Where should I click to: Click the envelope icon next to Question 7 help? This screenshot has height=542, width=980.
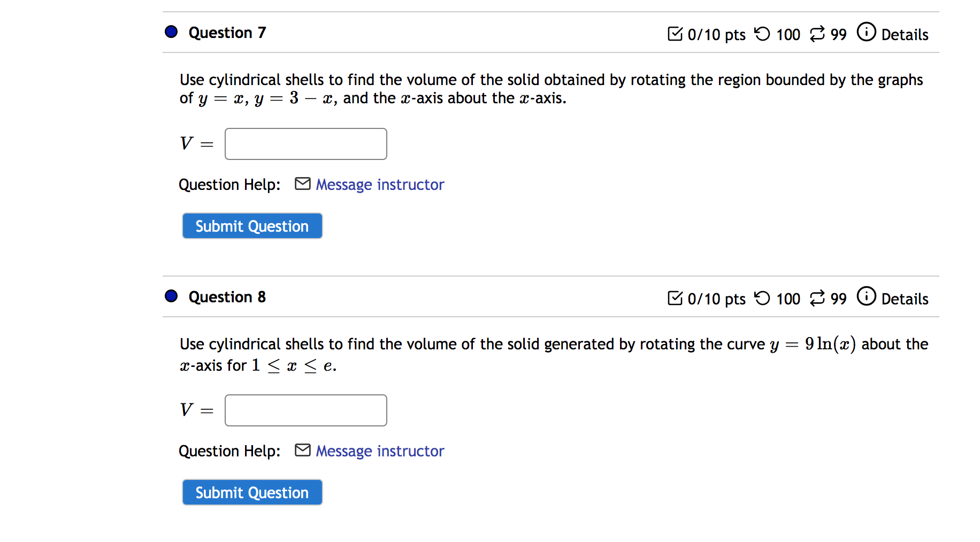click(x=302, y=184)
